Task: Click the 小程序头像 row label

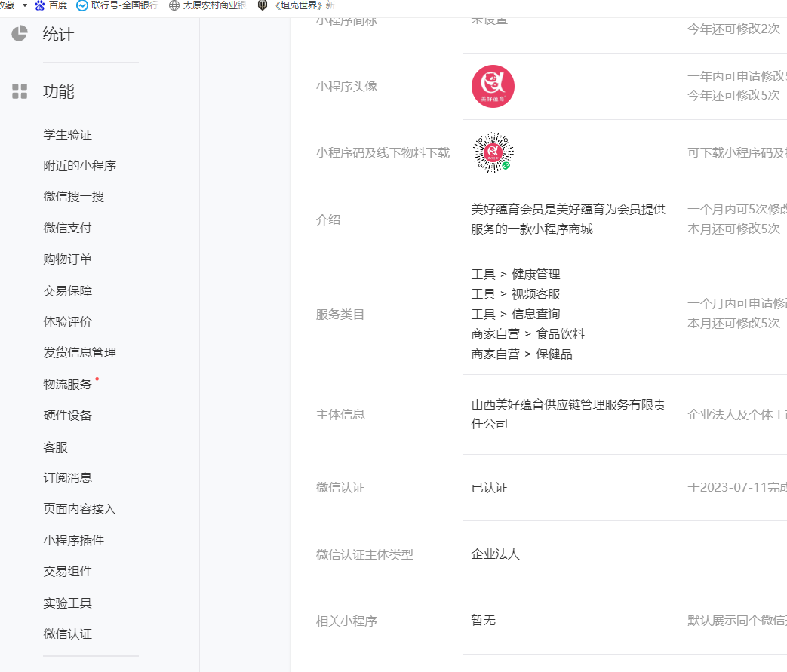Action: pos(346,86)
